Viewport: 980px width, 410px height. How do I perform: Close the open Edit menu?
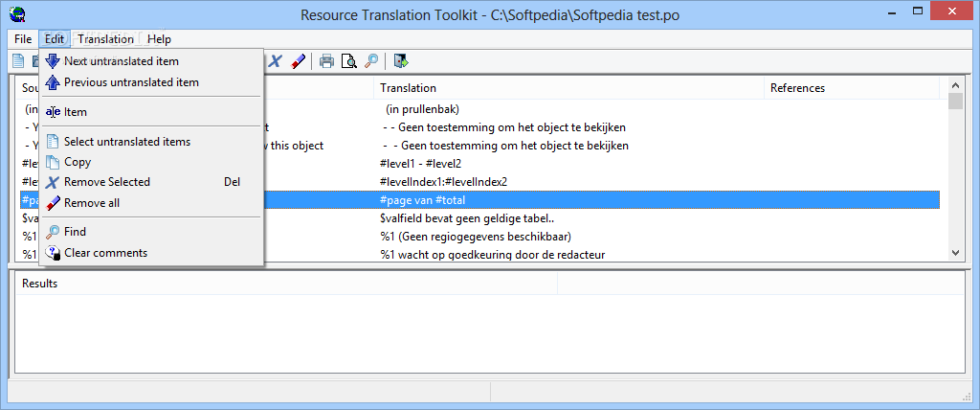click(x=55, y=39)
